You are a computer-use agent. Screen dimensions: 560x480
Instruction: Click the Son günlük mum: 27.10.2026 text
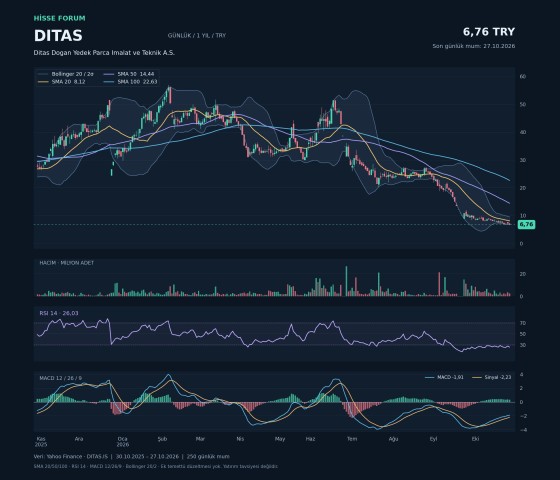[x=474, y=46]
